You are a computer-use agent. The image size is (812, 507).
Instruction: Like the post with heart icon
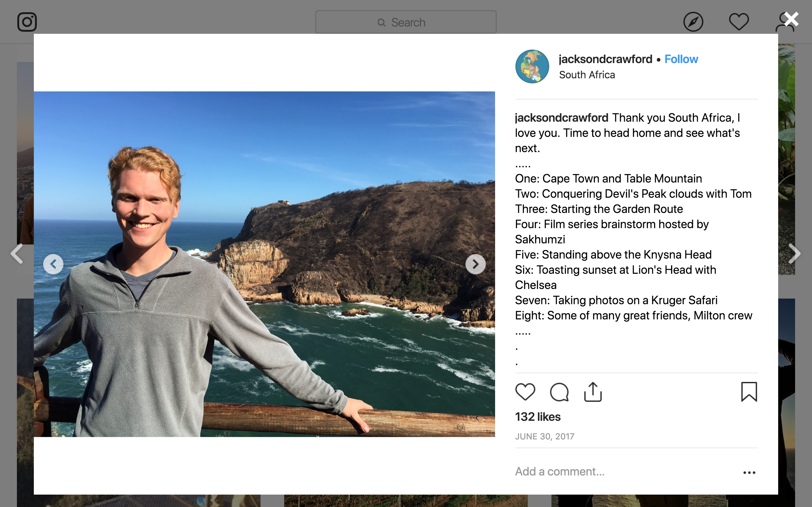525,392
